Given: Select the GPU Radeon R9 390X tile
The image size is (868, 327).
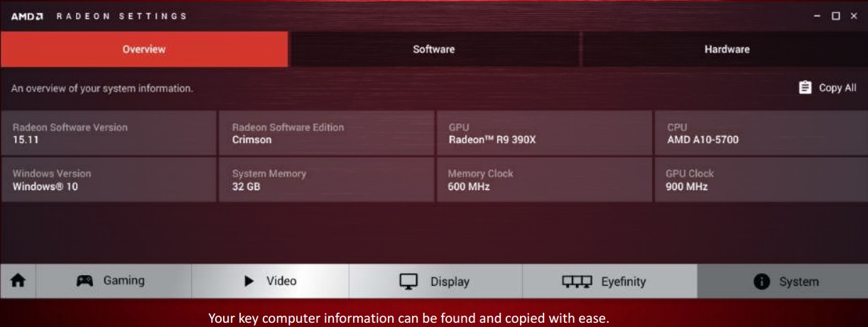Looking at the screenshot, I should (x=544, y=133).
